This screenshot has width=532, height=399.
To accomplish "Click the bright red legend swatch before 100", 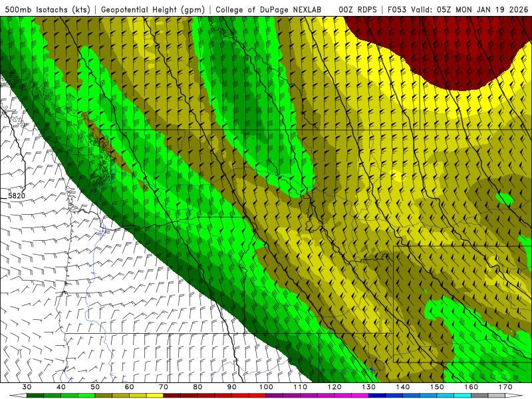I will coord(257,396).
